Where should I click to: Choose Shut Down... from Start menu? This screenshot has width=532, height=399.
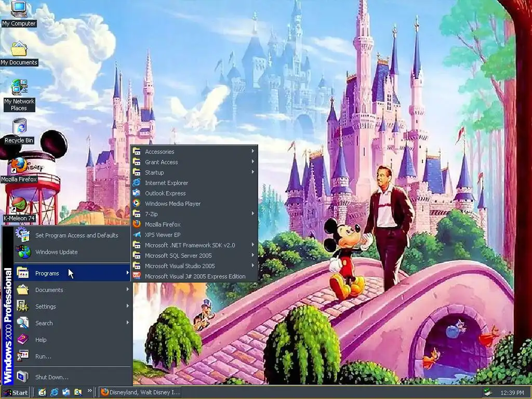pos(72,377)
